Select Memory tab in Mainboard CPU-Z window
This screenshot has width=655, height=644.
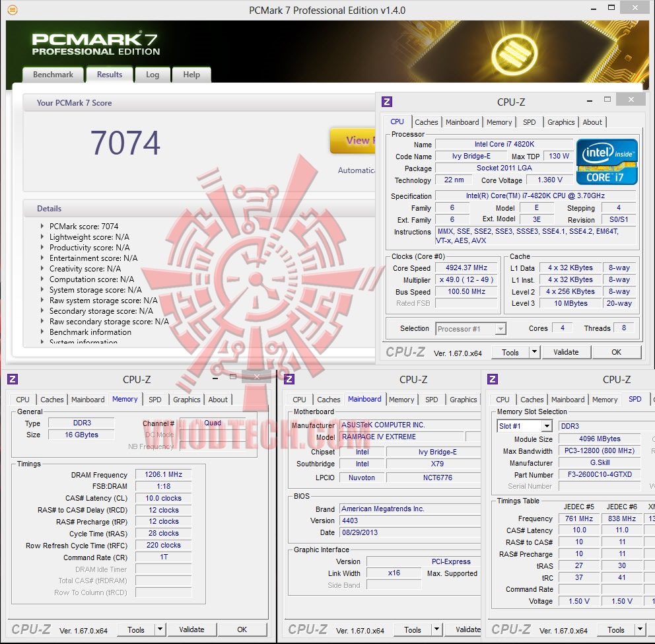(x=401, y=400)
